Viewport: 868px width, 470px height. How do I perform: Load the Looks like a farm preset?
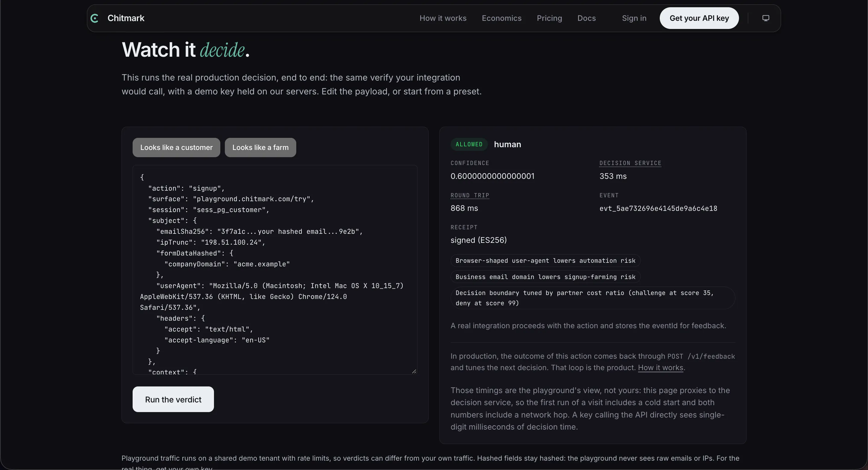(260, 147)
